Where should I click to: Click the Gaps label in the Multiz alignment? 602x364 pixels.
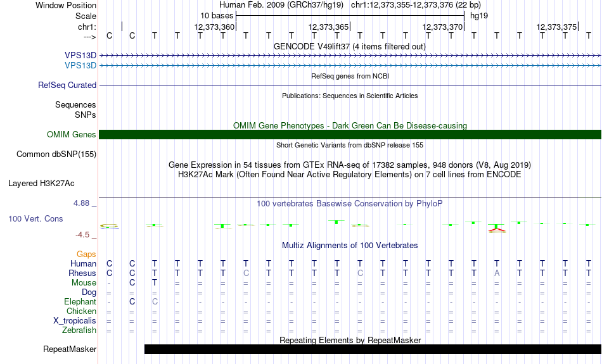click(x=86, y=254)
